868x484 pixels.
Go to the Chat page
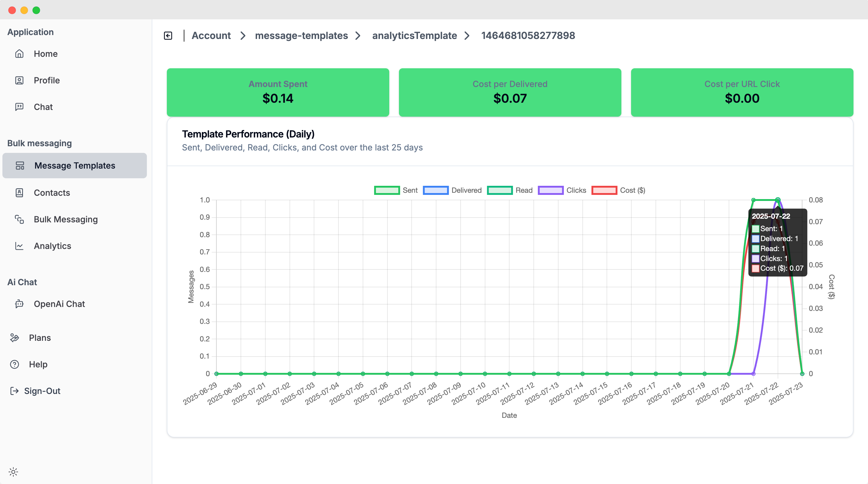[74, 107]
